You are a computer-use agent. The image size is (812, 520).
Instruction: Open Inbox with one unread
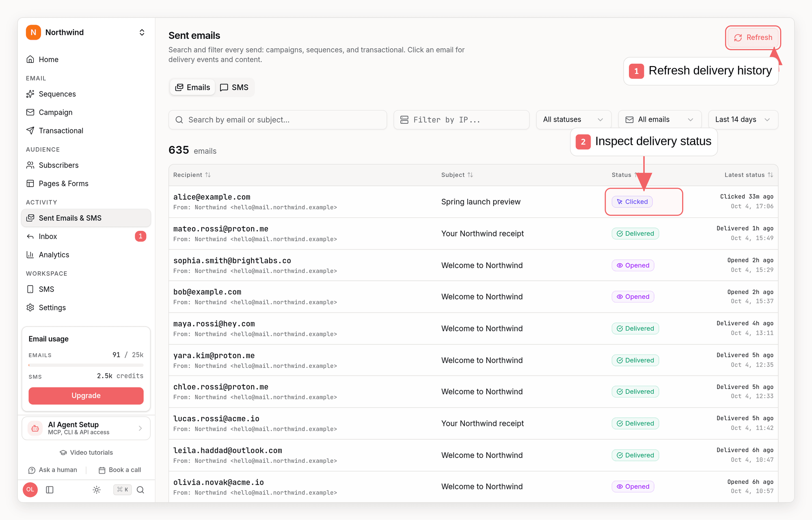(x=86, y=236)
